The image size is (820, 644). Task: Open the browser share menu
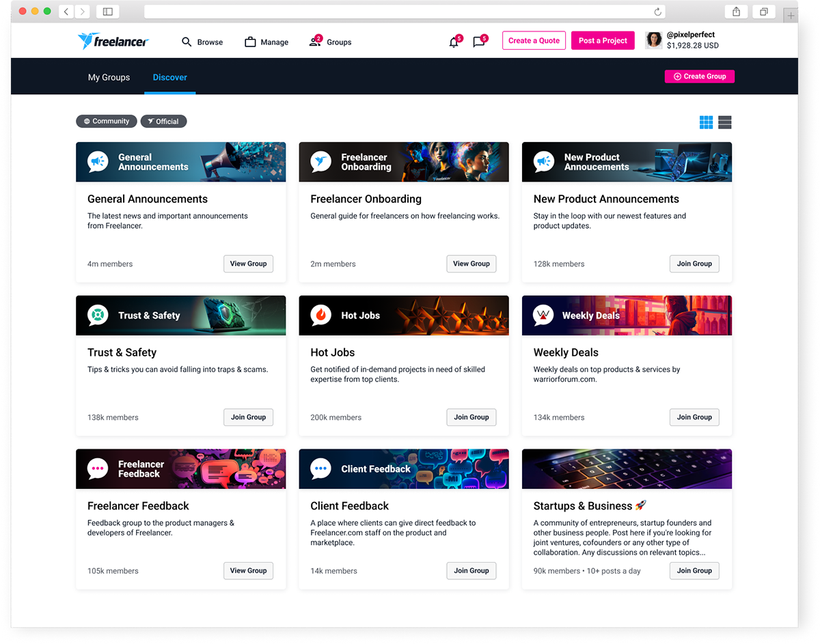tap(736, 12)
